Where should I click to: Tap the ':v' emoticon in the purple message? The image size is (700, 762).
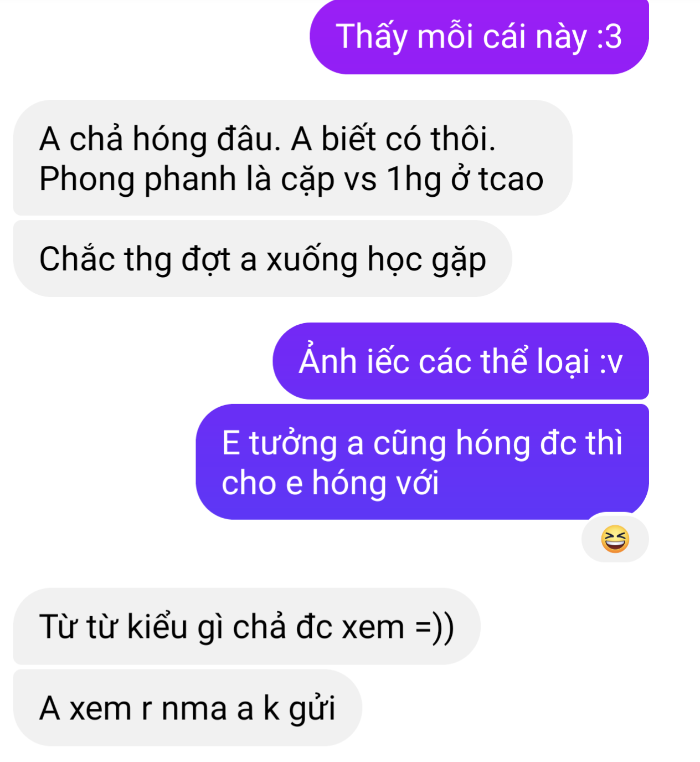(611, 362)
